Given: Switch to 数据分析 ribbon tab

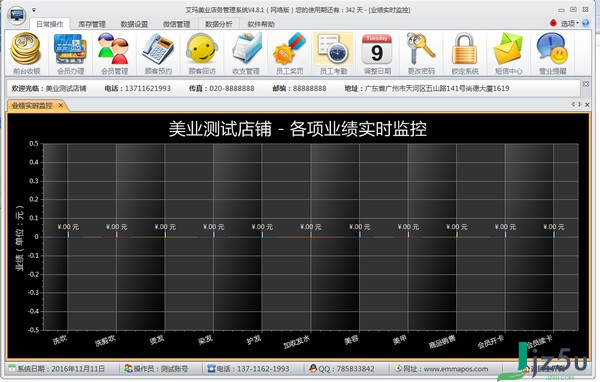Looking at the screenshot, I should click(x=219, y=24).
